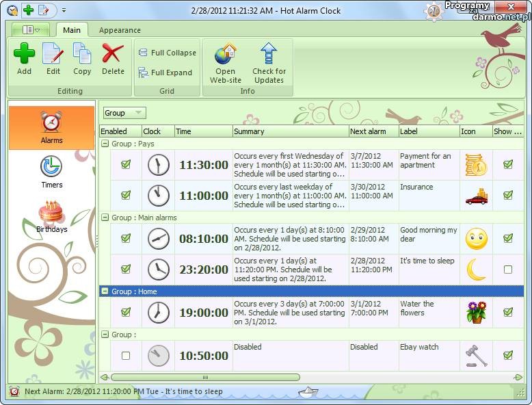Screen dimensions: 532x405
Task: Click the Full Expand button
Action: tap(165, 73)
